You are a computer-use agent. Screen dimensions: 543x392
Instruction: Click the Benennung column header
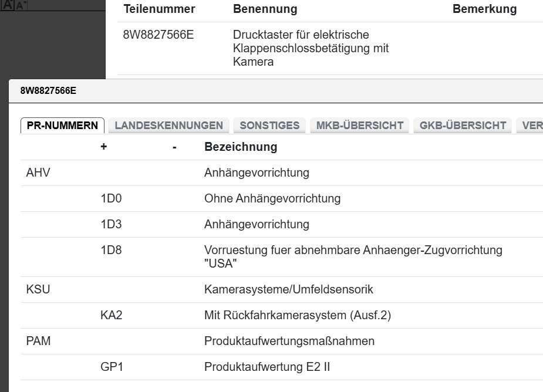(x=265, y=9)
